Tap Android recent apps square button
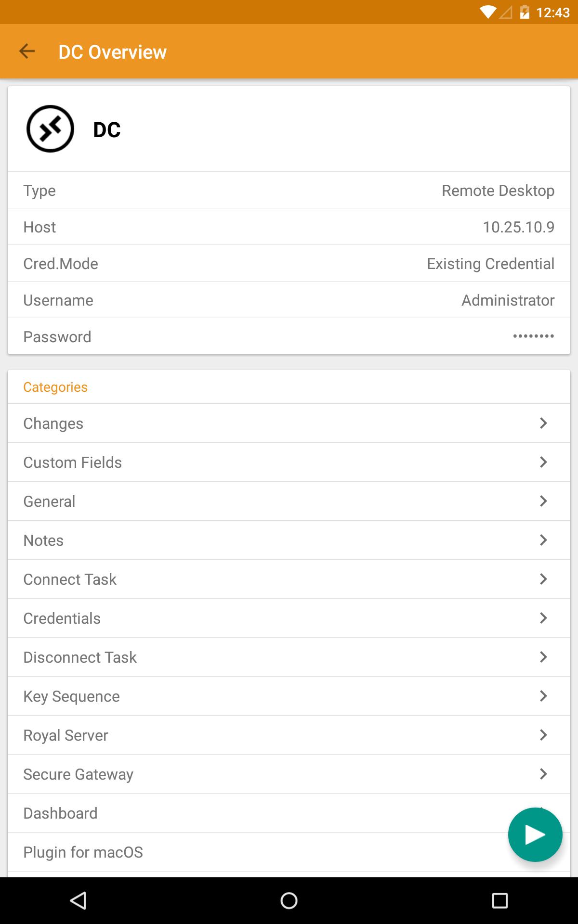The height and width of the screenshot is (924, 578). (500, 900)
